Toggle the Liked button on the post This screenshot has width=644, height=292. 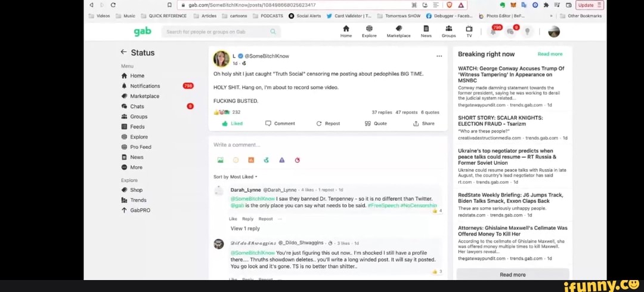click(232, 124)
